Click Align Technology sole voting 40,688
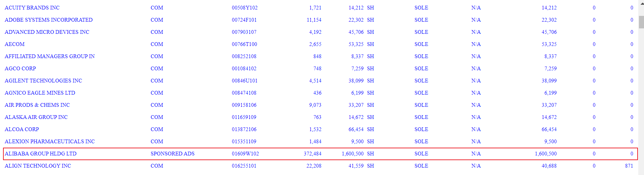Screen dimensions: 644x175 549,166
